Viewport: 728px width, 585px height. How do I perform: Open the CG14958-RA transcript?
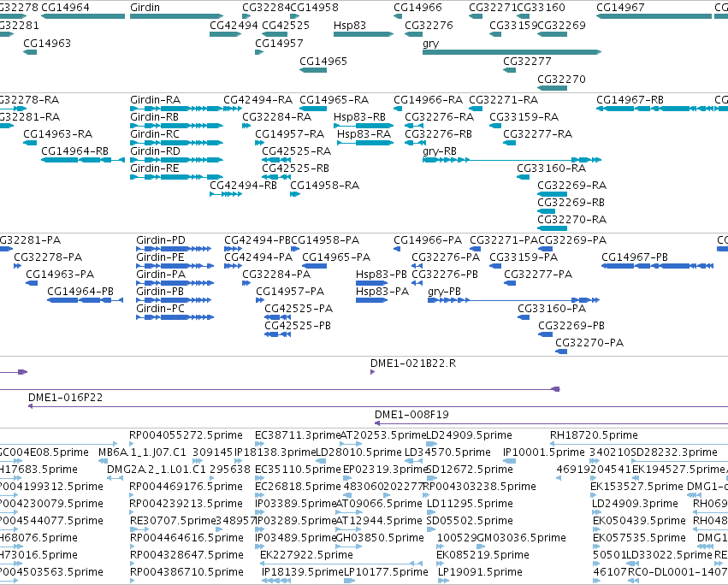pos(295,194)
